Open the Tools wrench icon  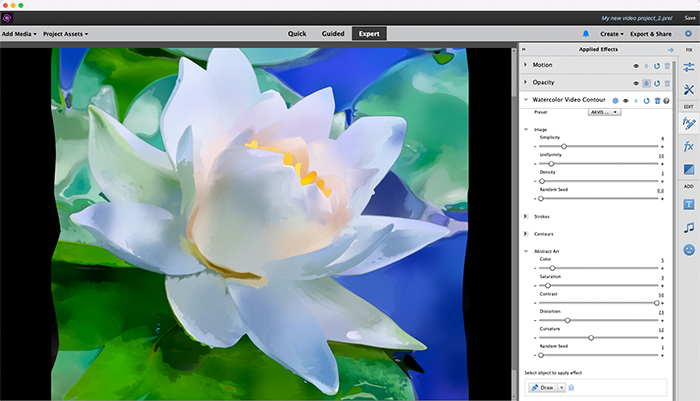coord(688,90)
